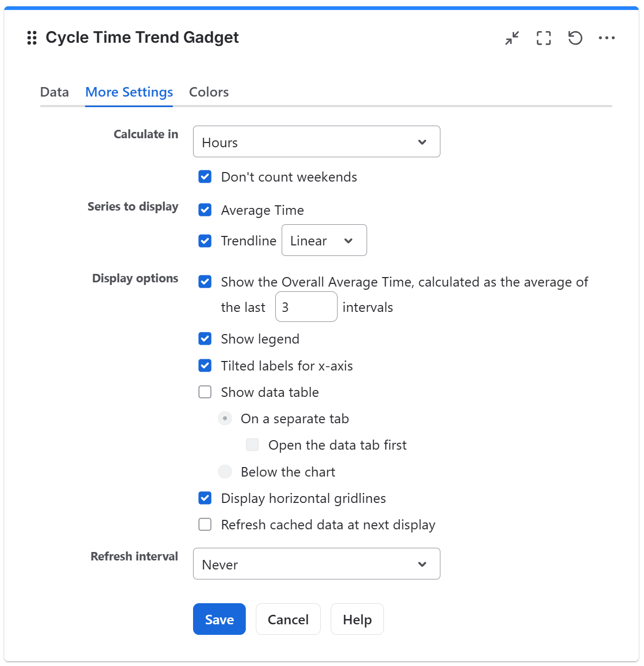
Task: Check Open the data tab first
Action: 252,445
